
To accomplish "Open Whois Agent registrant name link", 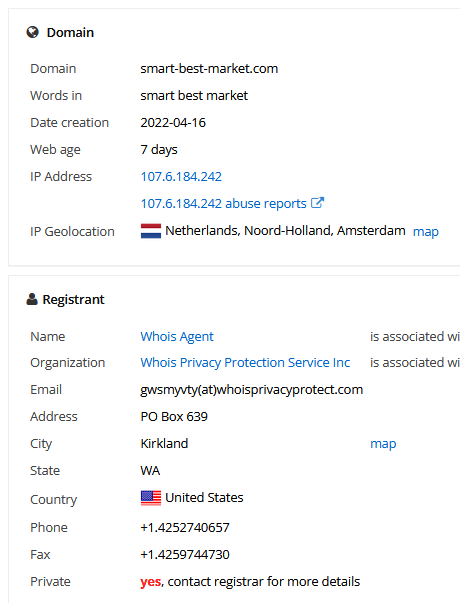I will 177,336.
